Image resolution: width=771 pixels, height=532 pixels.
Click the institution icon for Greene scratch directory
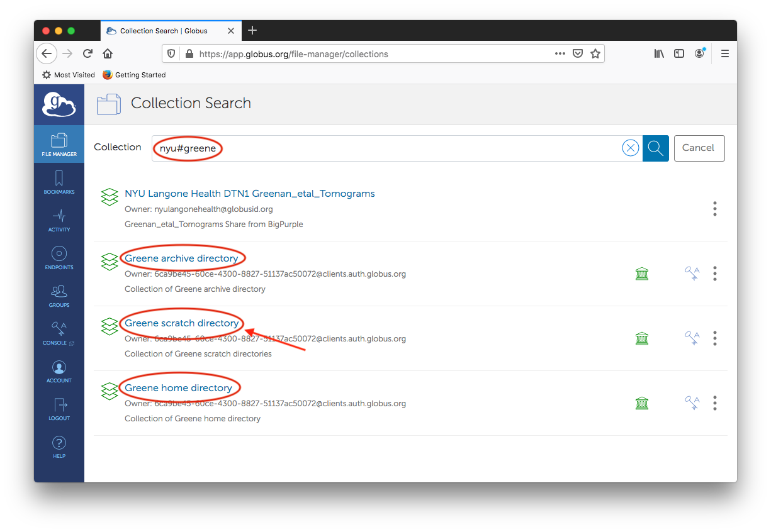641,338
